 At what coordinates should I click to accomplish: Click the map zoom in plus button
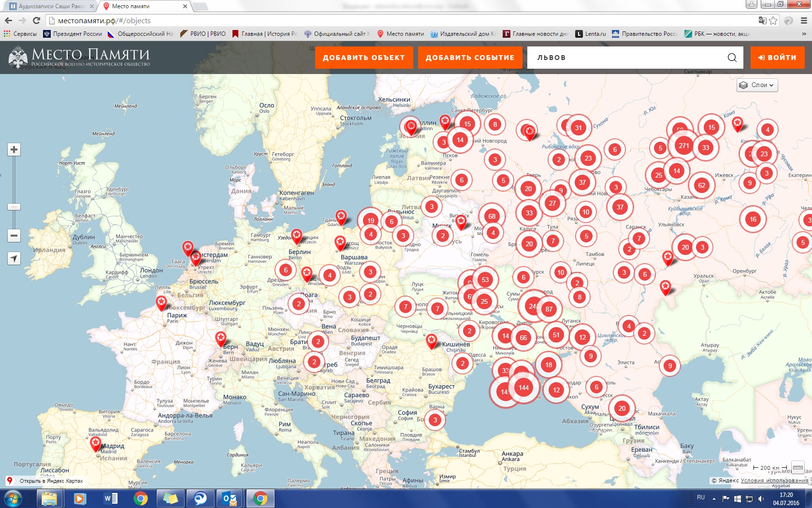pos(14,149)
